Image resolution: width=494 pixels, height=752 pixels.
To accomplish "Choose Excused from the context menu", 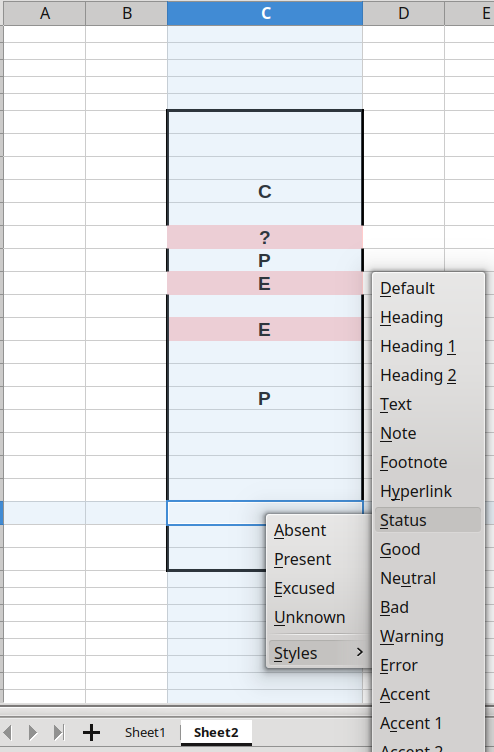I will pos(319,588).
